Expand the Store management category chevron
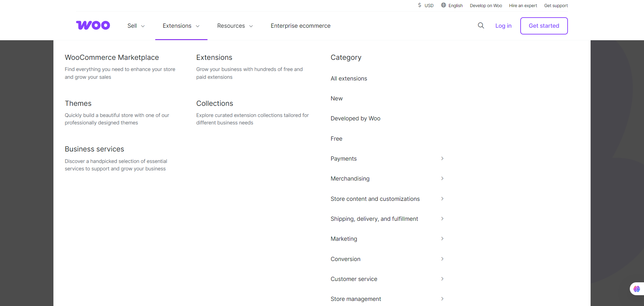This screenshot has width=644, height=306. pyautogui.click(x=442, y=299)
